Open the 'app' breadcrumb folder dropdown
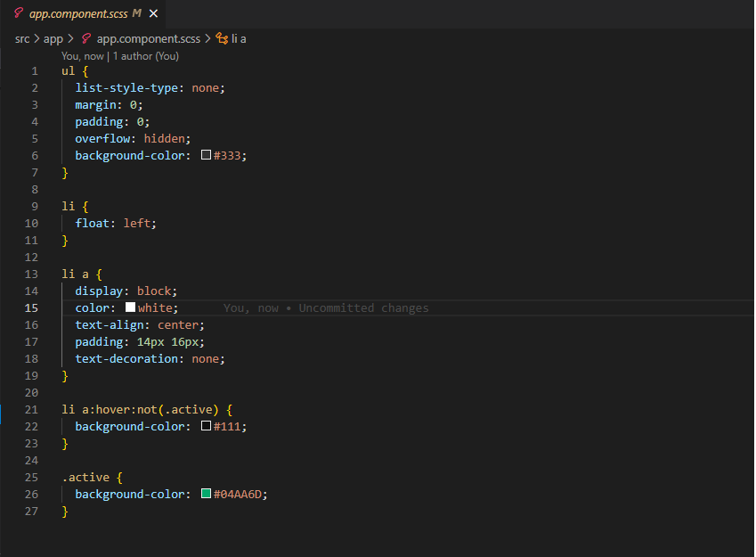 53,39
